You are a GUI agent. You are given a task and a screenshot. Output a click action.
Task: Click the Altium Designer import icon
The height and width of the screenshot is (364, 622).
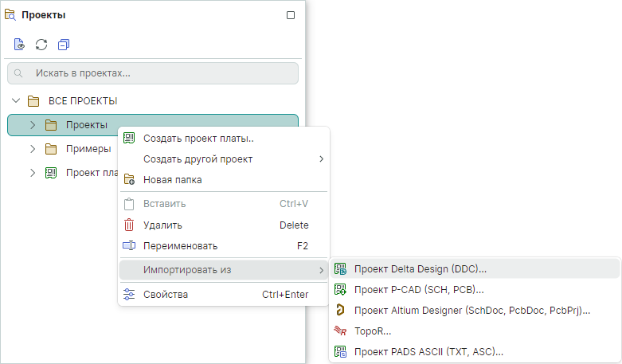(x=340, y=310)
